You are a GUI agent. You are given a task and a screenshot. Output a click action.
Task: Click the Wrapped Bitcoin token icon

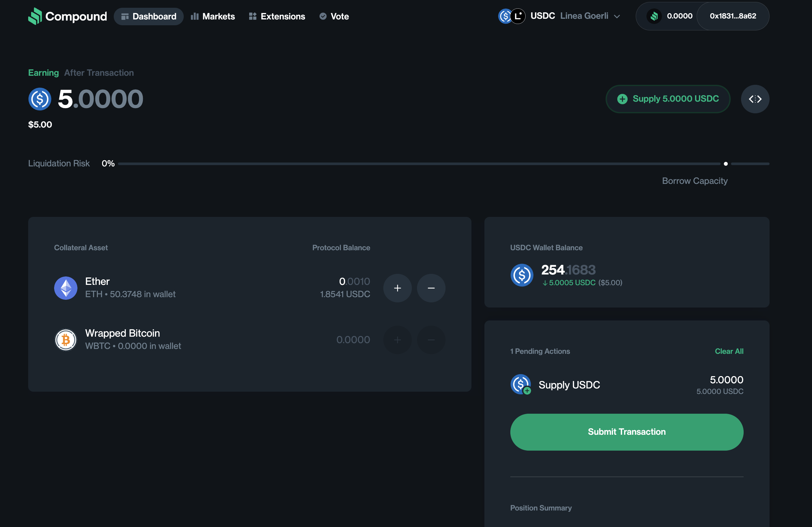coord(66,340)
